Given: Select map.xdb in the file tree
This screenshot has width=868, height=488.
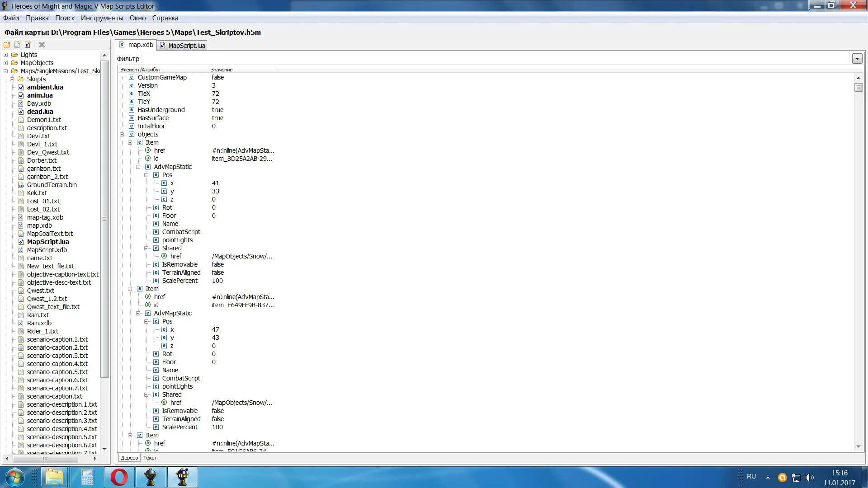Looking at the screenshot, I should click(x=39, y=225).
